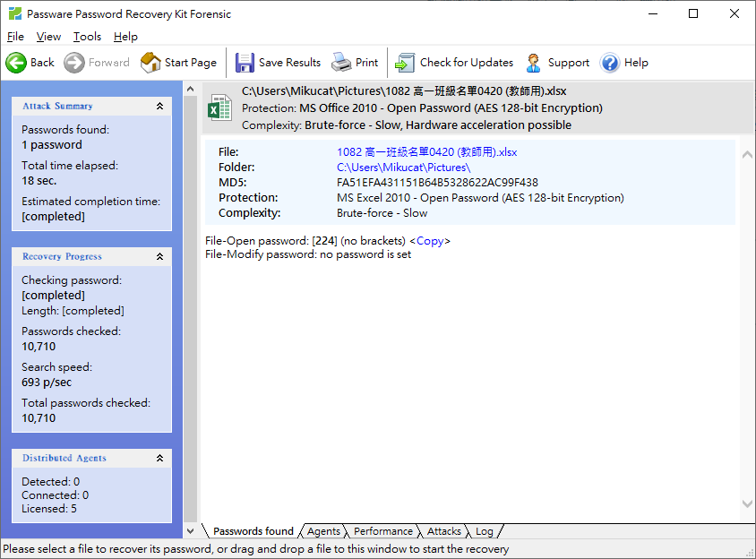Switch to the Attacks tab
The width and height of the screenshot is (756, 559).
[x=444, y=531]
